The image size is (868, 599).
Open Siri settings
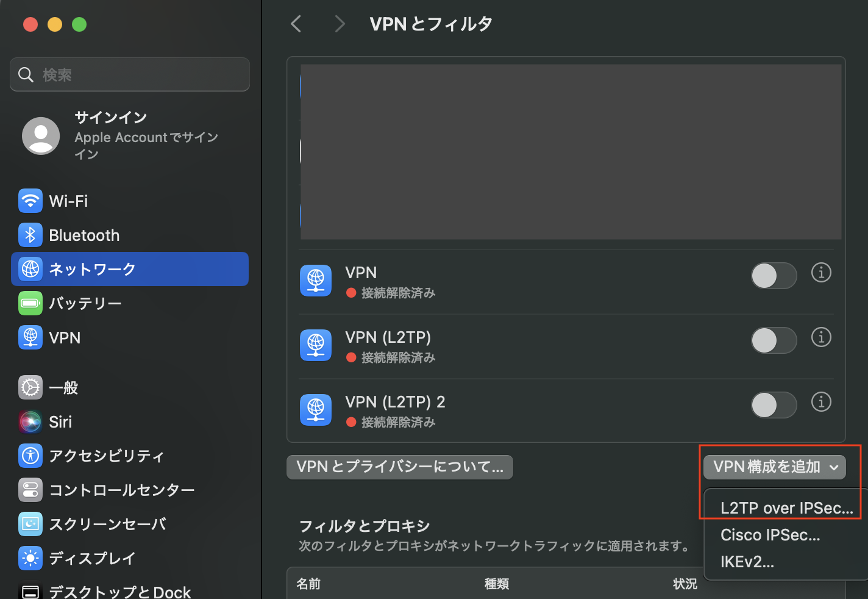(x=130, y=421)
